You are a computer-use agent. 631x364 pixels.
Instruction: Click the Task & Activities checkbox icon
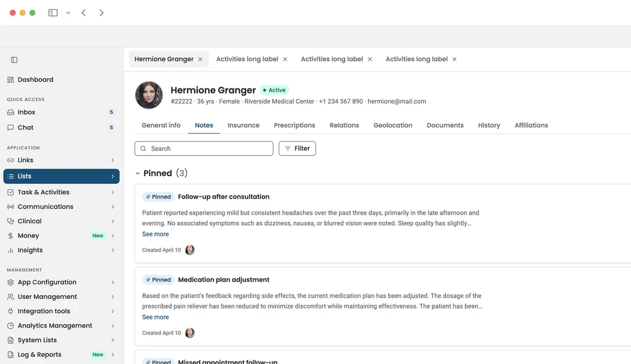coord(10,192)
